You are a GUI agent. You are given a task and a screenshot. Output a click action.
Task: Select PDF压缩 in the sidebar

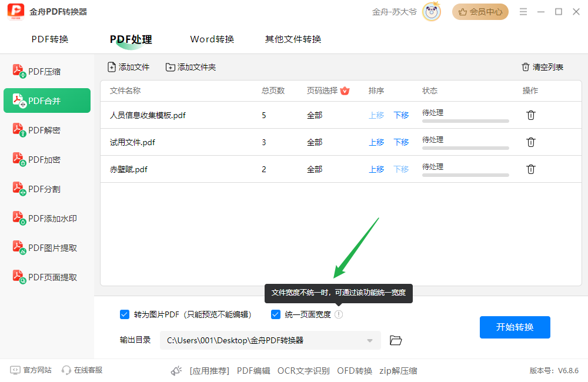(47, 71)
